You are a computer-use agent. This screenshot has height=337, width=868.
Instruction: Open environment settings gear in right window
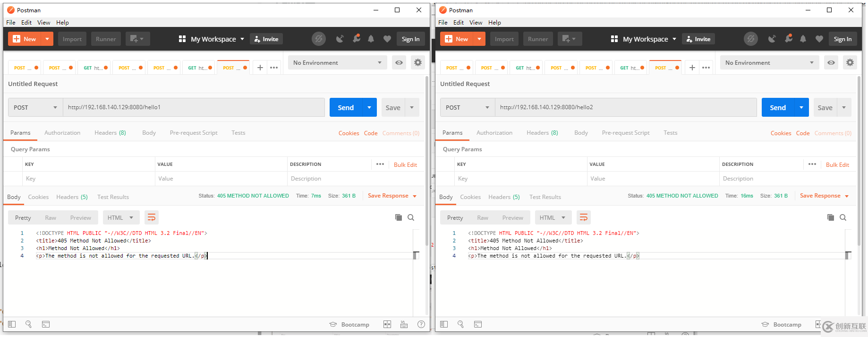pyautogui.click(x=850, y=62)
